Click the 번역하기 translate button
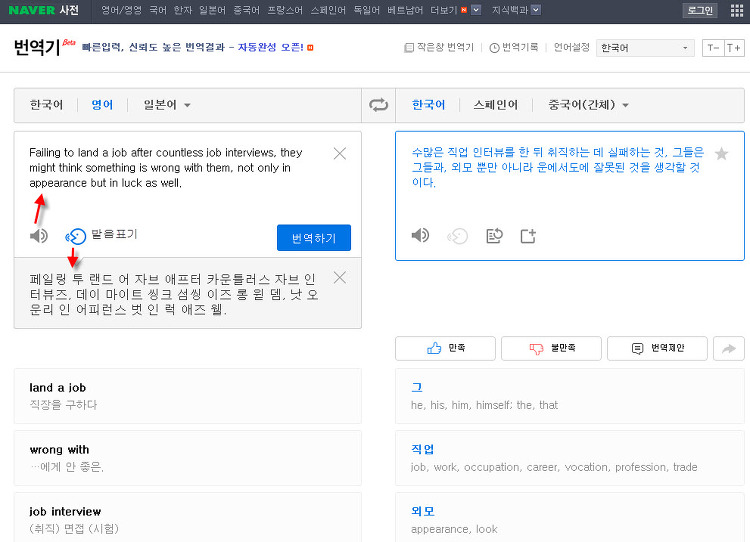This screenshot has height=542, width=750. pyautogui.click(x=313, y=238)
